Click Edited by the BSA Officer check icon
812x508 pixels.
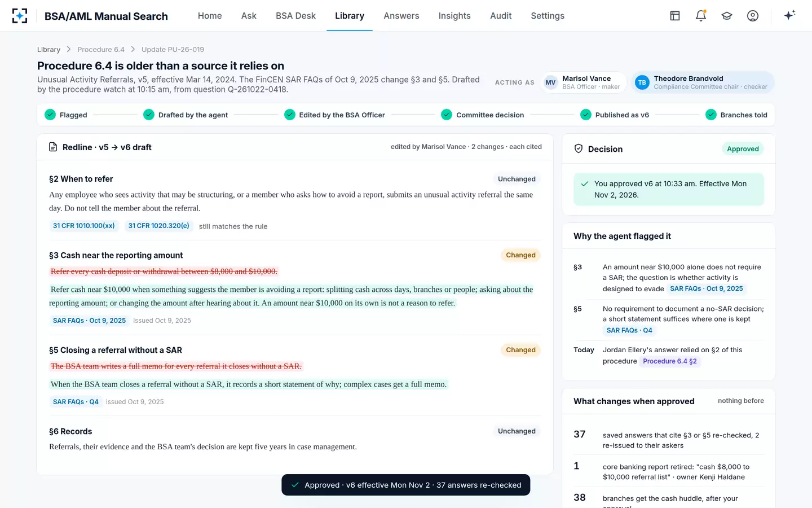(290, 115)
